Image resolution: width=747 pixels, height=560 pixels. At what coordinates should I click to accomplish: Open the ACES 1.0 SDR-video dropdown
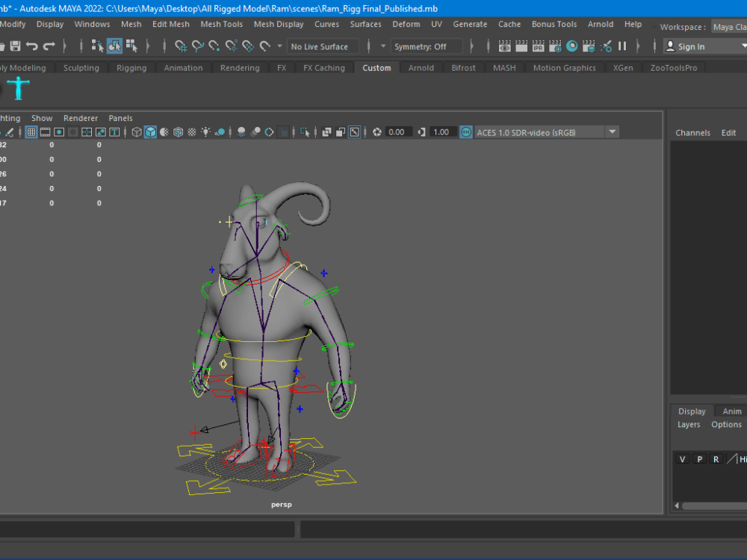pyautogui.click(x=613, y=131)
